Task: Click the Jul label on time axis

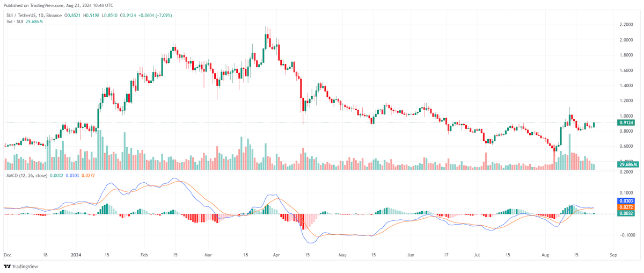Action: (x=478, y=255)
